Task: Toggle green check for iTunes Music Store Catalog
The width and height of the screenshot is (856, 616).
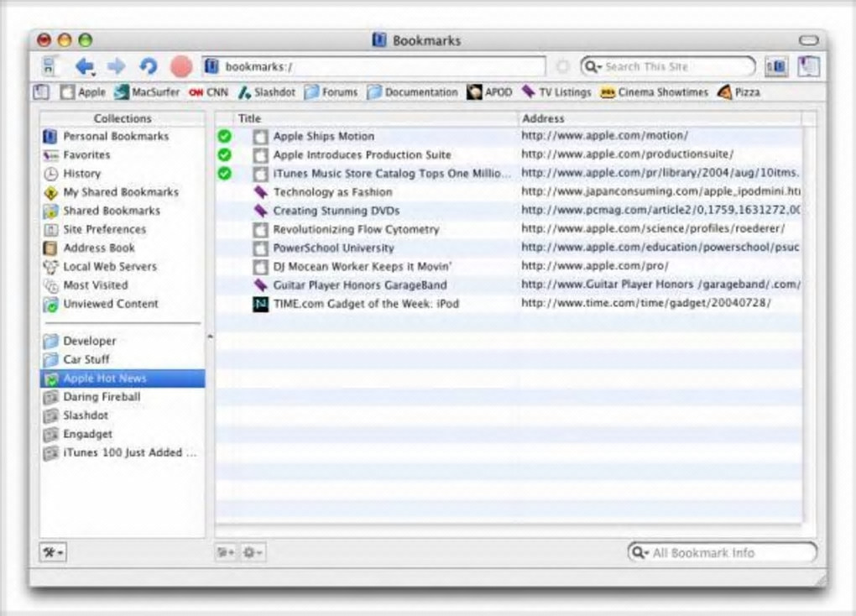Action: point(224,174)
